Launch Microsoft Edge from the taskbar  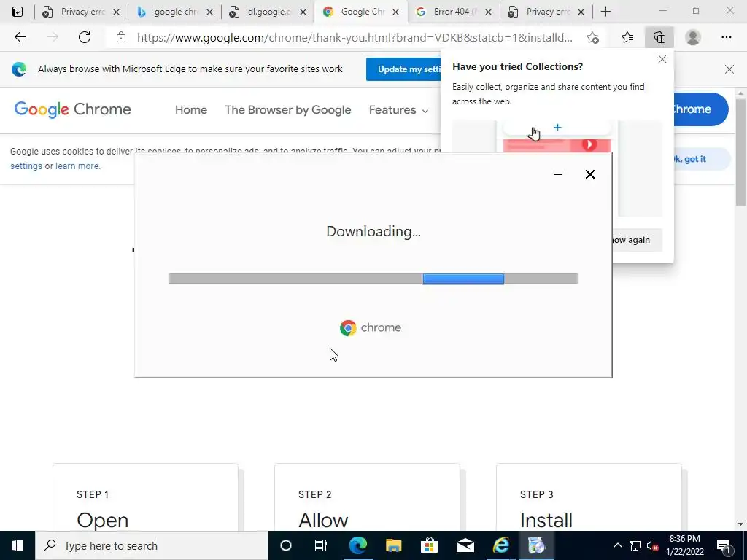point(357,545)
